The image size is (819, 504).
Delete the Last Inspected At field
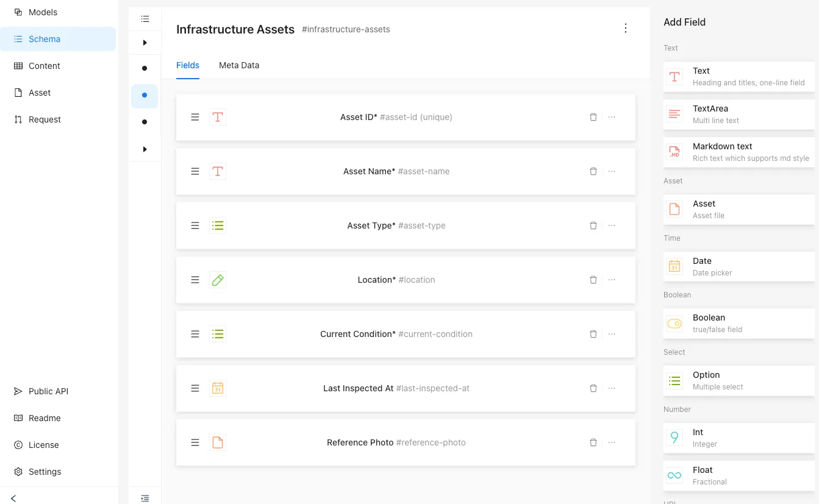coord(593,388)
